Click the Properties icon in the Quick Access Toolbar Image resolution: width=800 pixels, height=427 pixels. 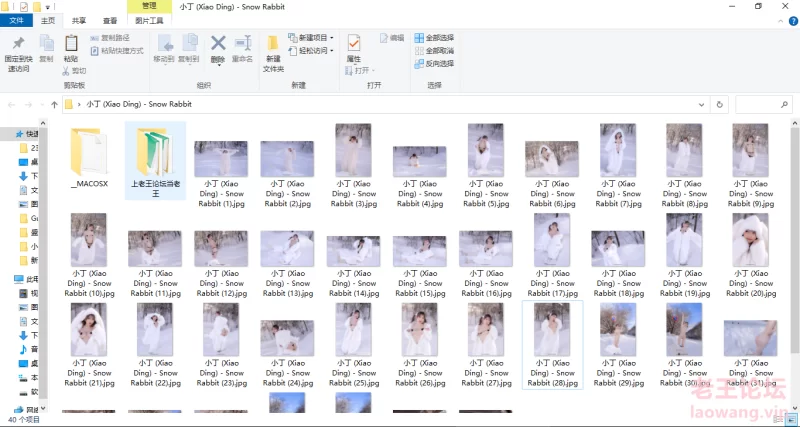pyautogui.click(x=23, y=7)
